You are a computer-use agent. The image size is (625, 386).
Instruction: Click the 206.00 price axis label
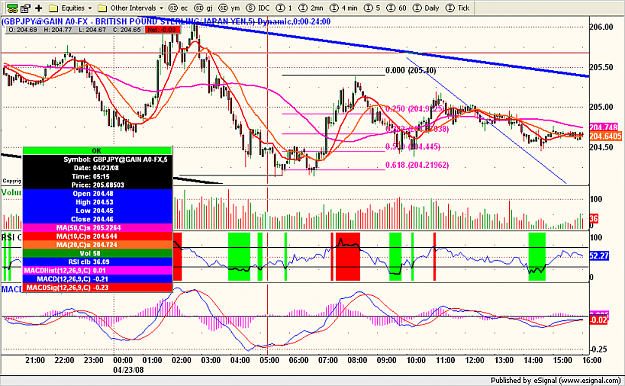[601, 27]
